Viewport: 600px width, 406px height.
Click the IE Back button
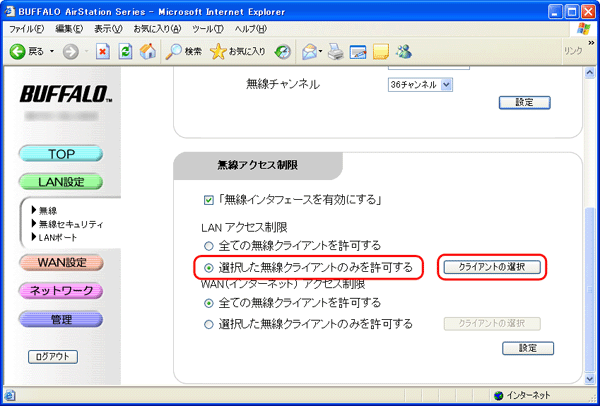(x=28, y=51)
